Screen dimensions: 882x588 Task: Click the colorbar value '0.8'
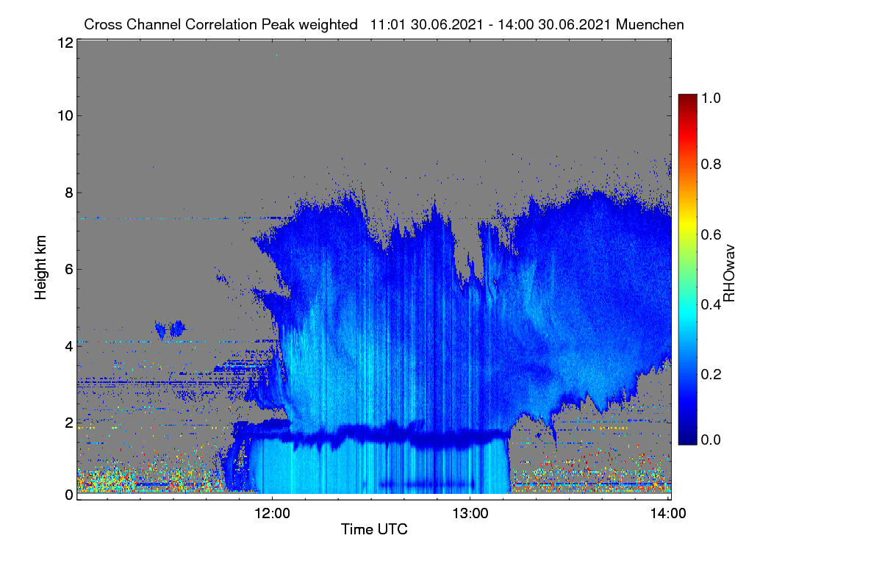[711, 163]
